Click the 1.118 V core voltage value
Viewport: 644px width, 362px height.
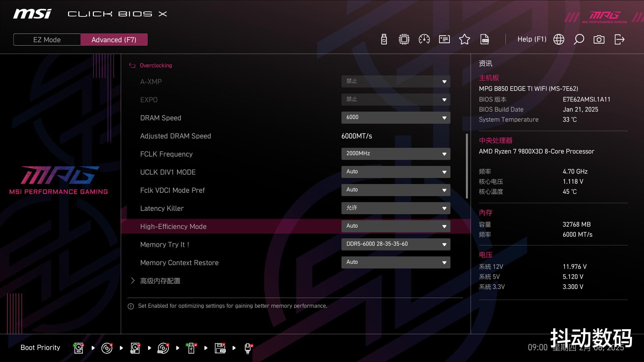[x=573, y=182]
